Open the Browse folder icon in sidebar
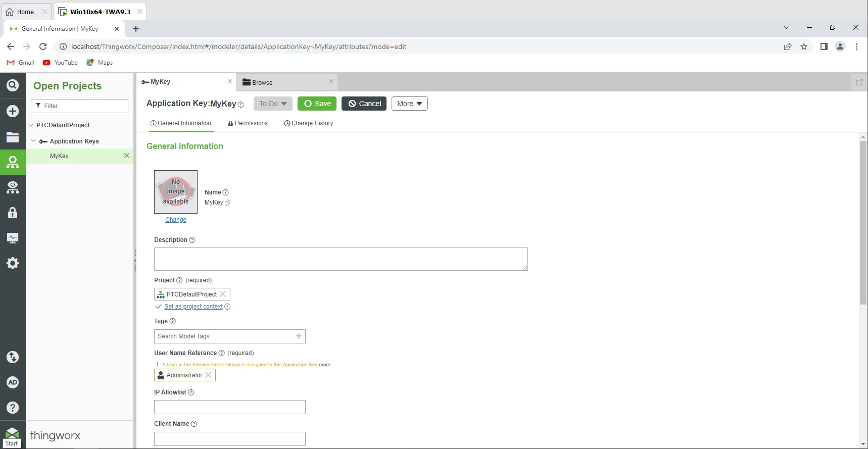 (13, 137)
